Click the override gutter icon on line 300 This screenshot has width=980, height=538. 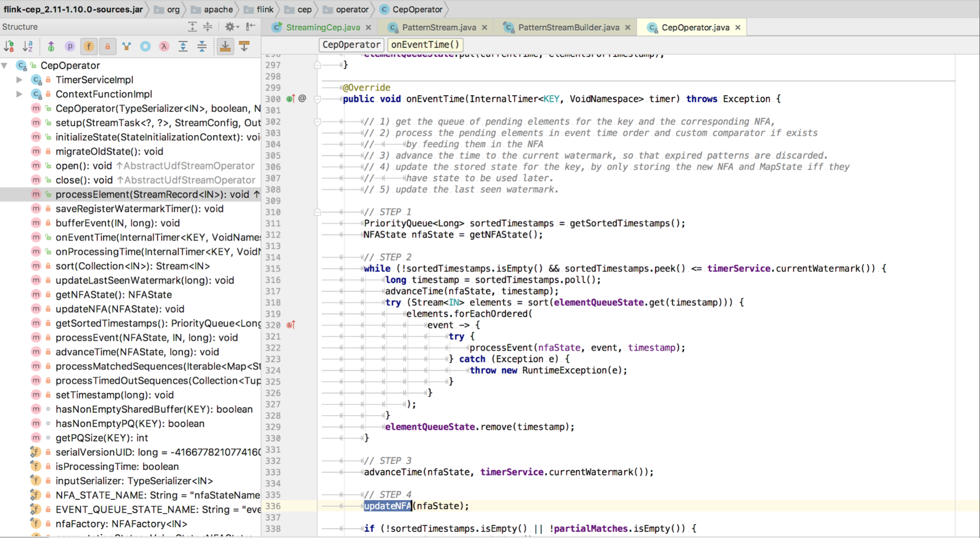point(290,98)
